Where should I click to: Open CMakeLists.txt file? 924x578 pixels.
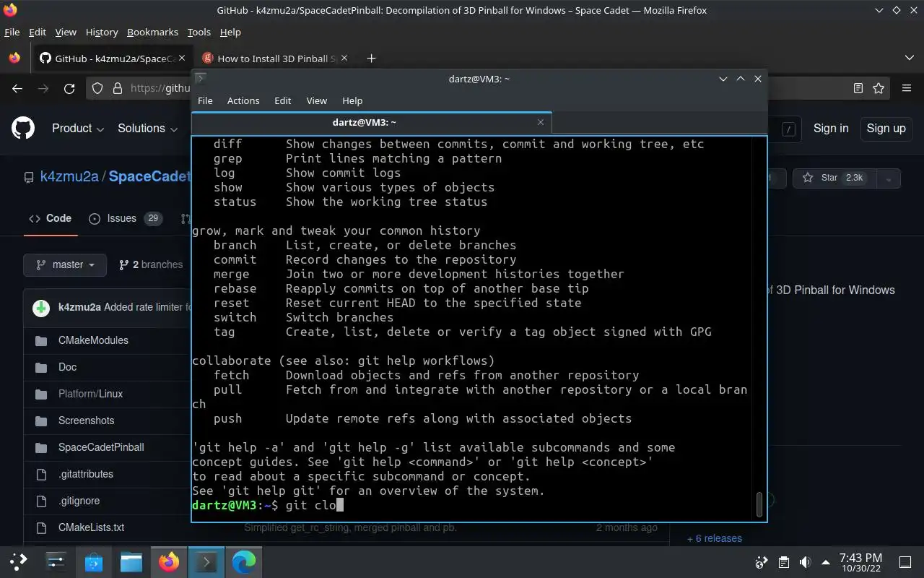(x=91, y=527)
